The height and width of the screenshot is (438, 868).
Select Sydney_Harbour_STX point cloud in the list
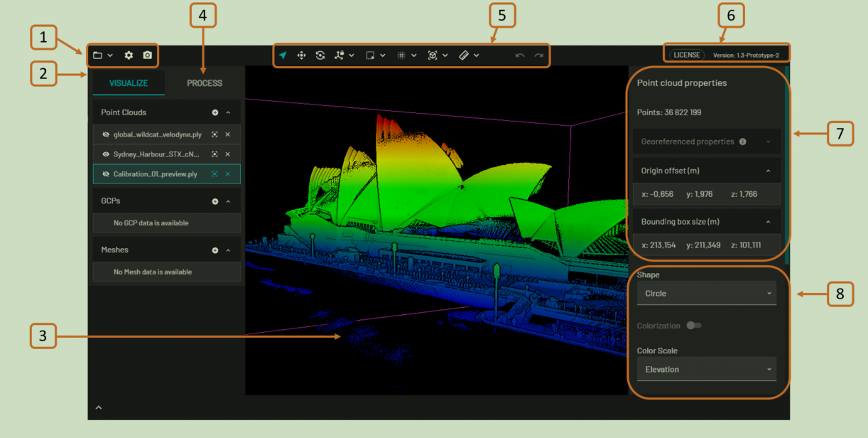156,154
